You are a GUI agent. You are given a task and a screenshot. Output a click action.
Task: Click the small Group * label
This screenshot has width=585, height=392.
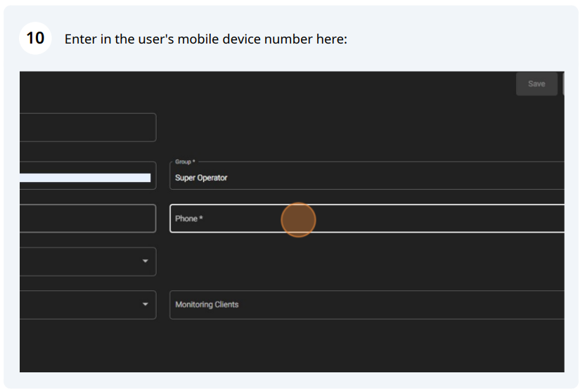(x=185, y=162)
